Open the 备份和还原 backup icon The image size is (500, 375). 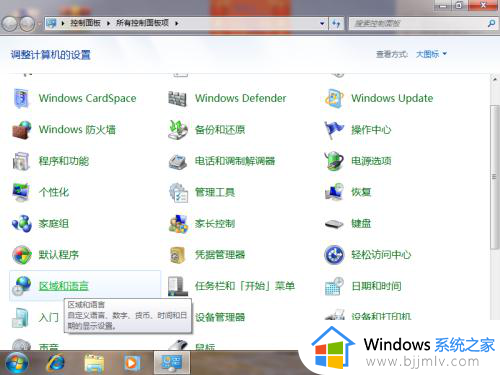coord(178,130)
